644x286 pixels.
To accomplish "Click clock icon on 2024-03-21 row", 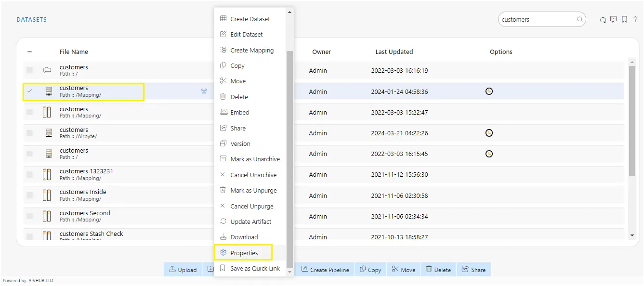I will click(489, 133).
